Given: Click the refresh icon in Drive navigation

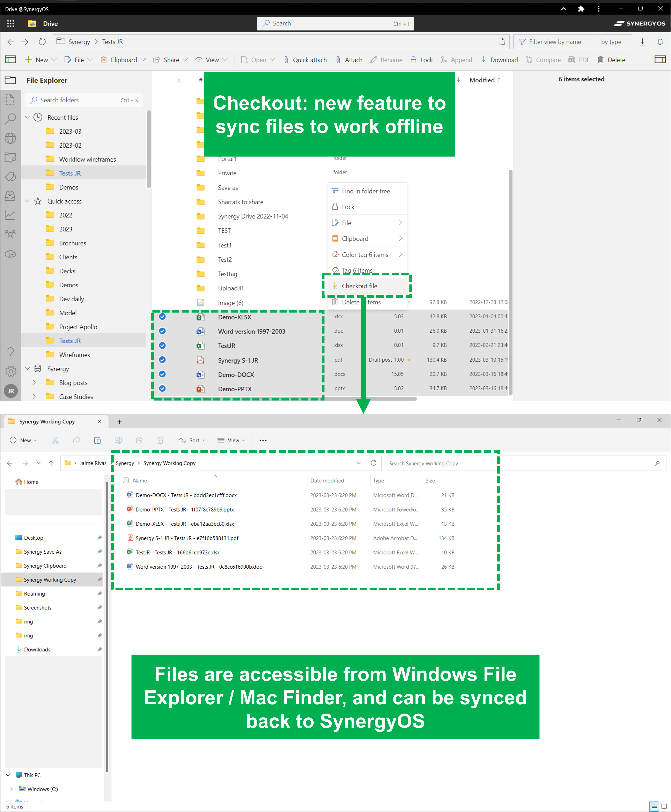Looking at the screenshot, I should point(42,42).
